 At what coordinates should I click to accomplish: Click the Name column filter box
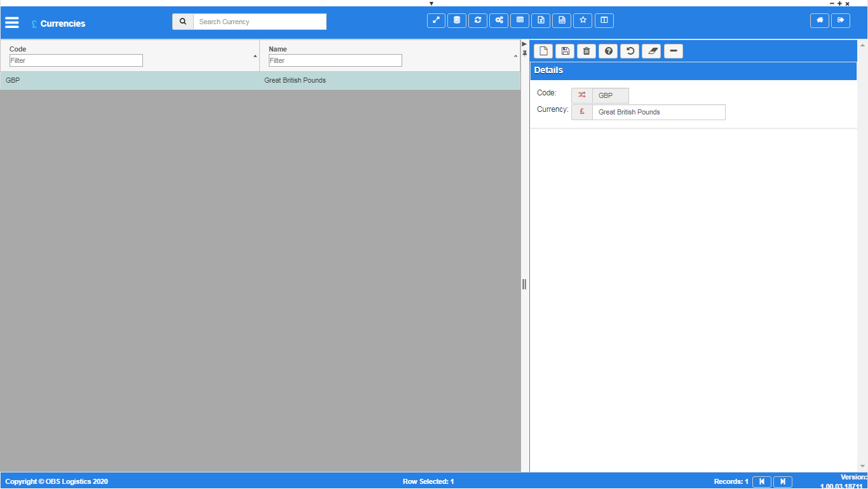click(x=336, y=60)
